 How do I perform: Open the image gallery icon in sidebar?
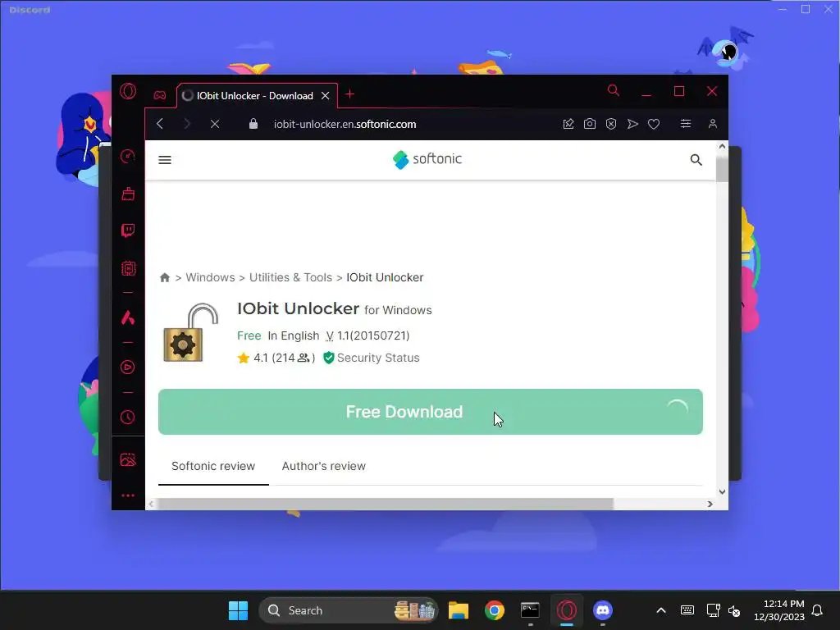click(x=128, y=459)
